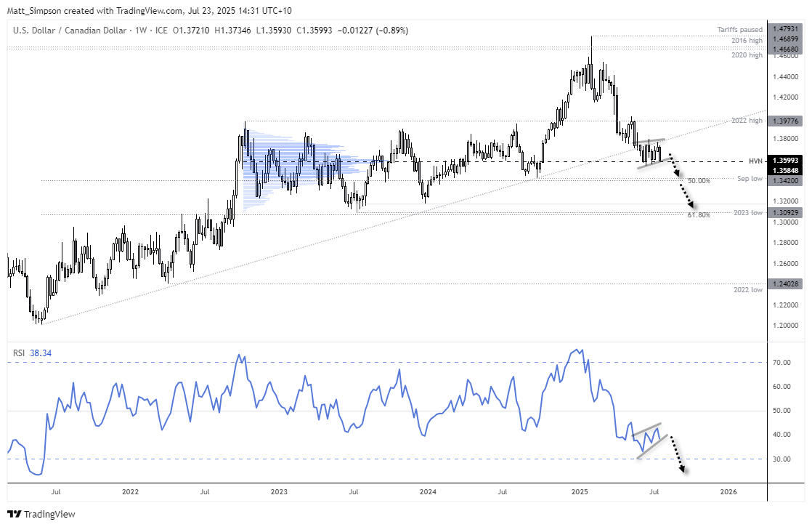Click the 61.80% Fibonacci retracement marker

[700, 213]
